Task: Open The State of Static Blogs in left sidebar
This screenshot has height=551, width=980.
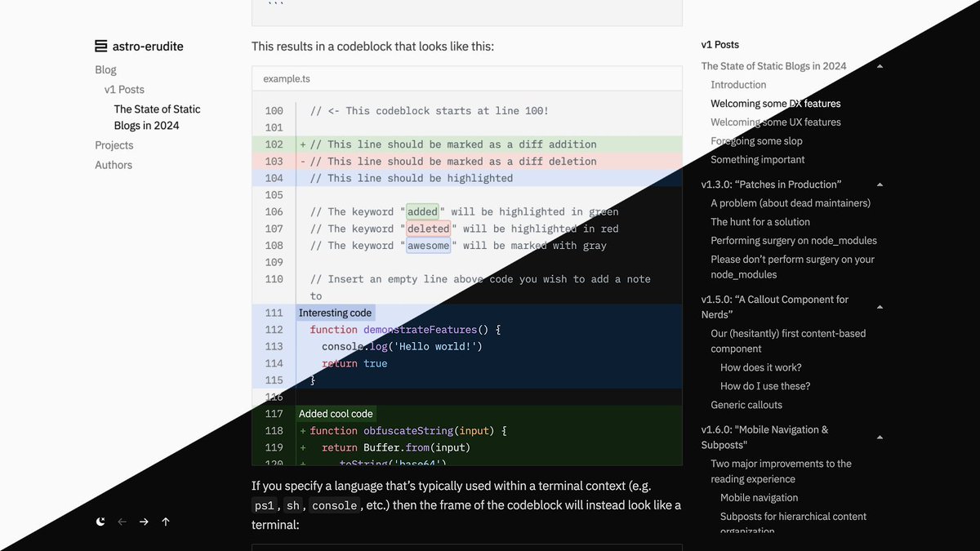Action: click(158, 118)
